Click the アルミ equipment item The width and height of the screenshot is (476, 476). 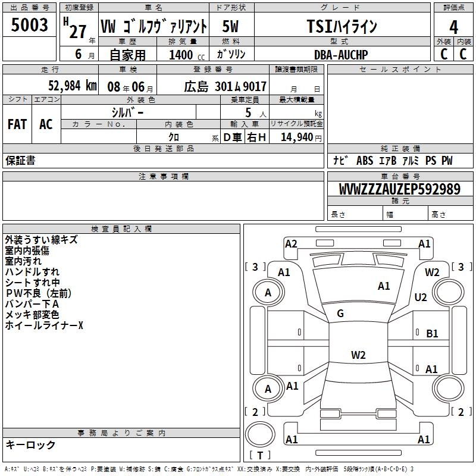click(411, 161)
